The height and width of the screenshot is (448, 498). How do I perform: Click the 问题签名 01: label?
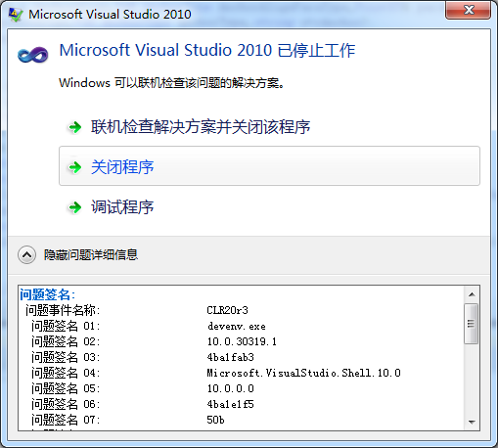66,326
